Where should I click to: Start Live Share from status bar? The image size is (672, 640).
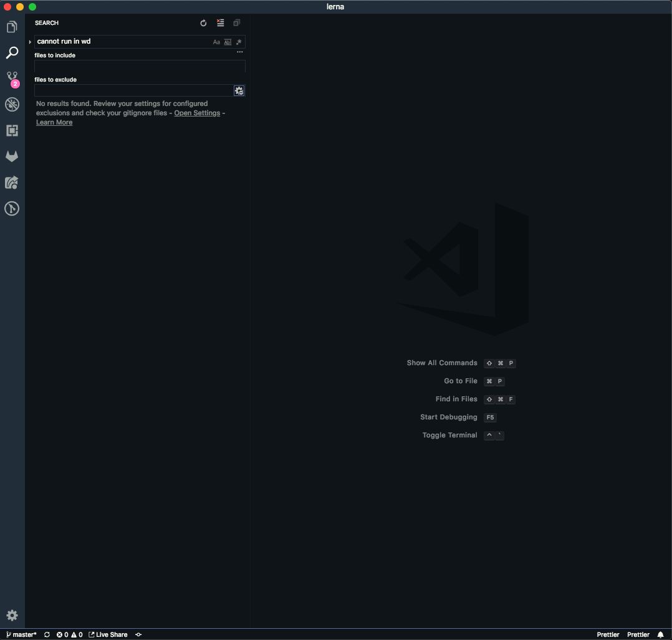pos(108,634)
